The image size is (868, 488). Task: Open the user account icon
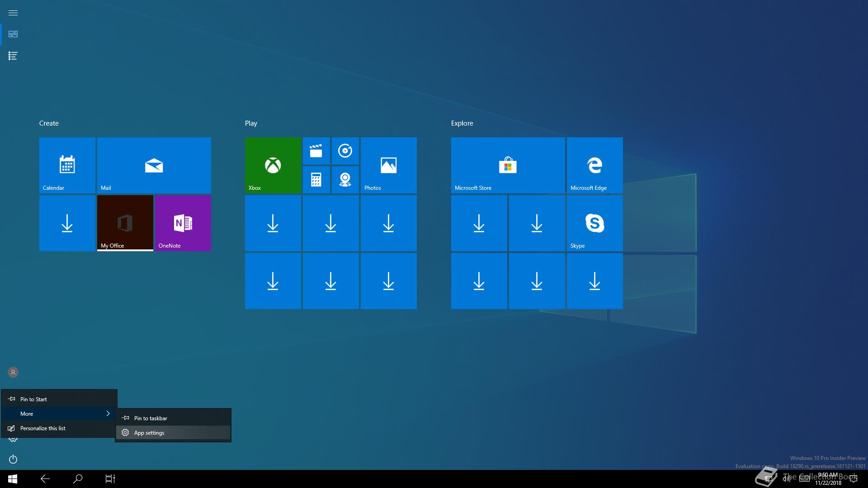(13, 372)
